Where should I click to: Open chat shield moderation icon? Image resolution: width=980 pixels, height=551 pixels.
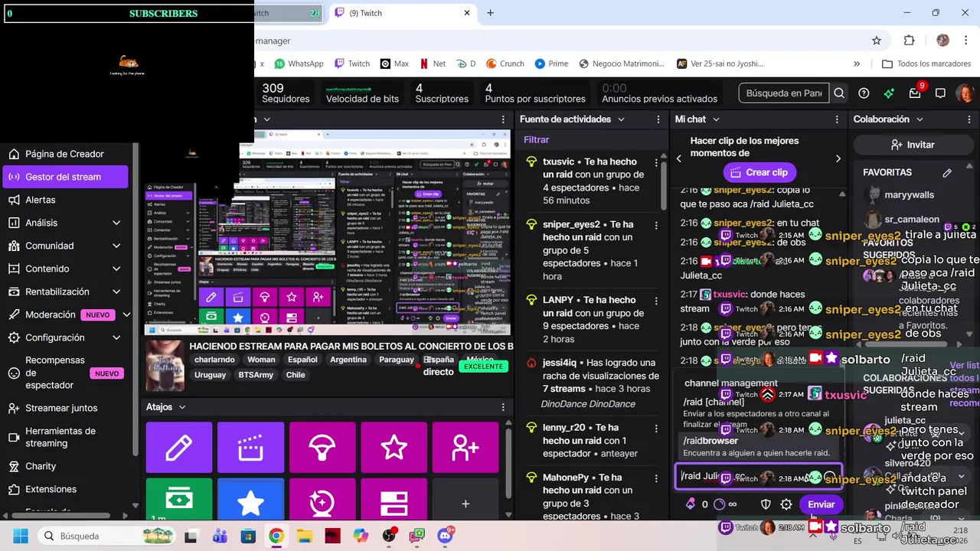pyautogui.click(x=766, y=504)
